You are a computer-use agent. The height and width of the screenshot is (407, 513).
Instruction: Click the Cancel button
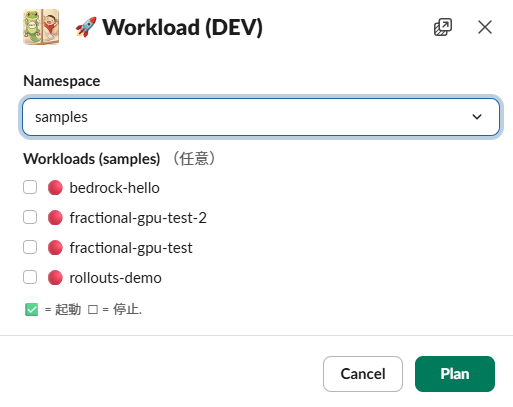tap(363, 374)
